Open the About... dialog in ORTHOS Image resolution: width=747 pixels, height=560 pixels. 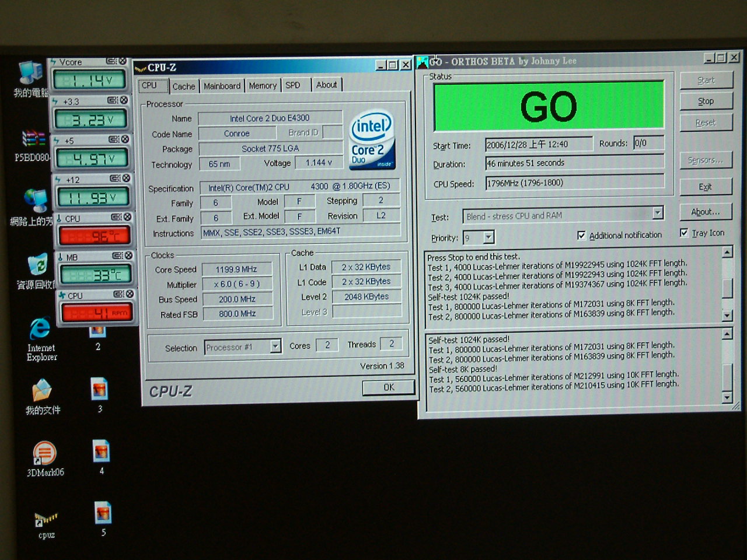point(706,212)
